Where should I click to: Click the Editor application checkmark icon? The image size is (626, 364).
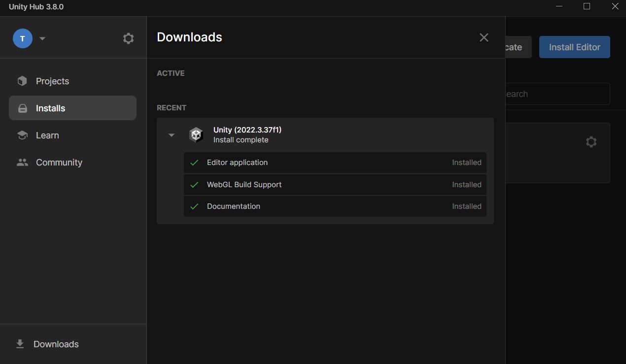pyautogui.click(x=194, y=163)
